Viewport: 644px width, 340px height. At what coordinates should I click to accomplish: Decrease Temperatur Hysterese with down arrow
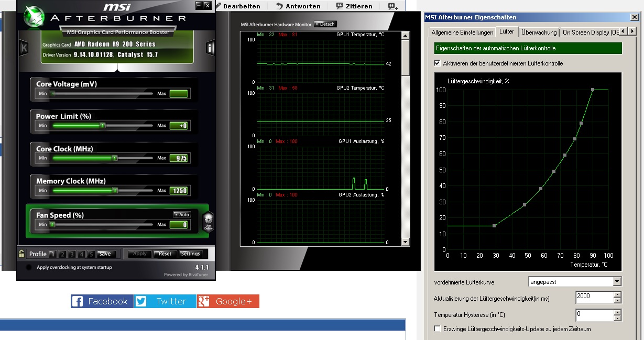(617, 318)
